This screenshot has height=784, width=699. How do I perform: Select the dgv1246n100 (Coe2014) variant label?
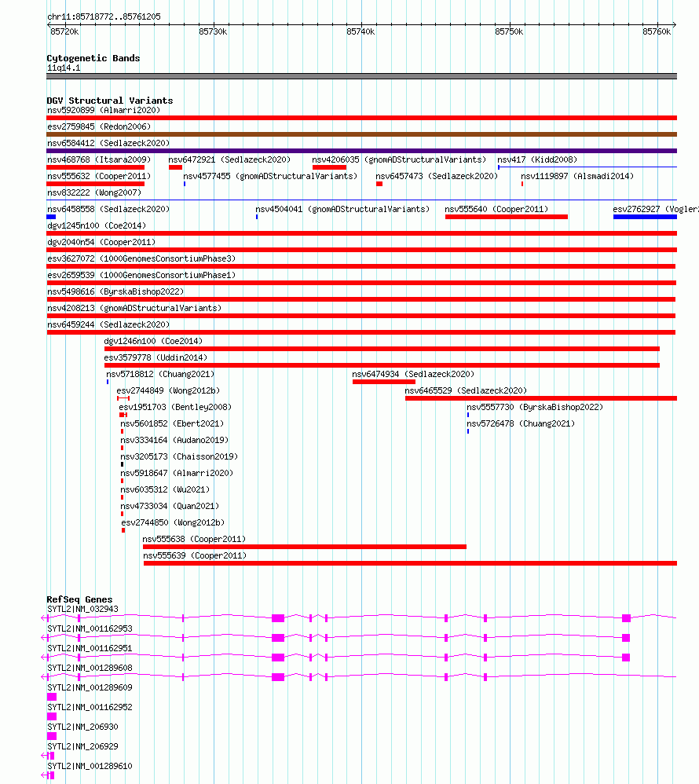pos(153,341)
